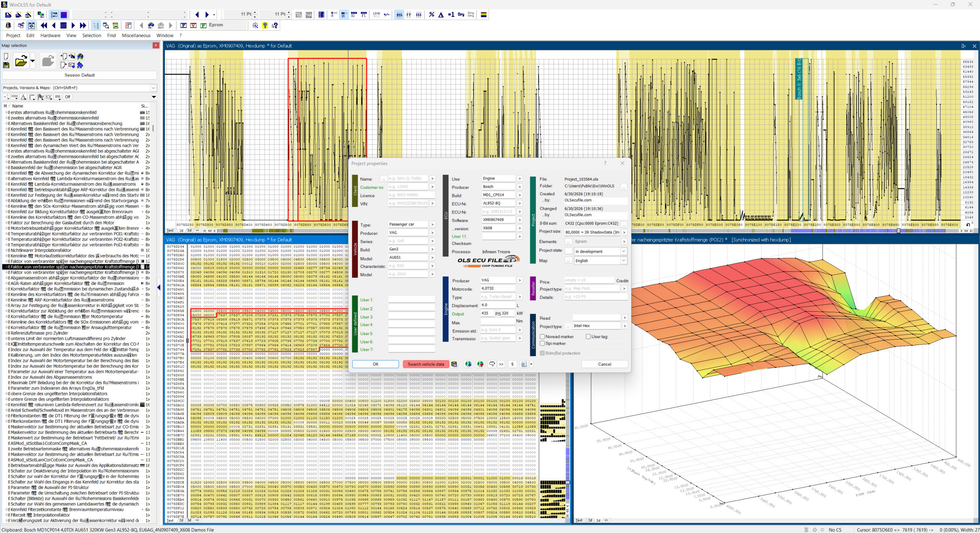This screenshot has width=980, height=533.
Task: Open project with the yellow folder icon
Action: (21, 61)
